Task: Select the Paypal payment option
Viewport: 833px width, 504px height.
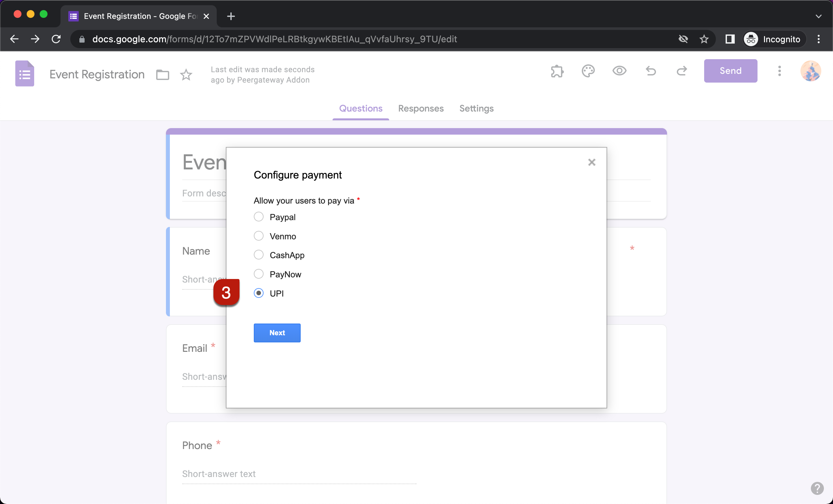Action: point(259,217)
